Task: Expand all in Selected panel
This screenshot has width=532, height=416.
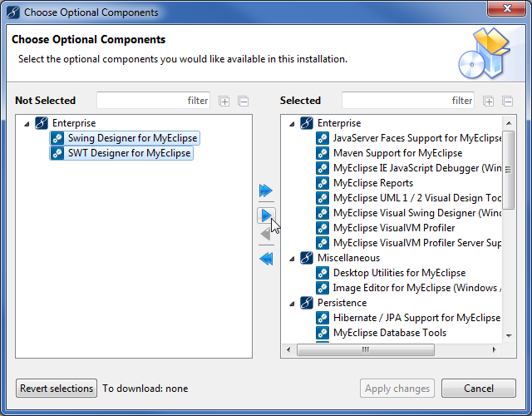Action: [489, 102]
